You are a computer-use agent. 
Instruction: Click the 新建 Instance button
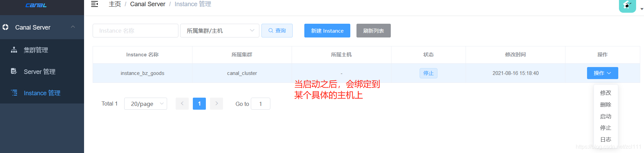[327, 31]
